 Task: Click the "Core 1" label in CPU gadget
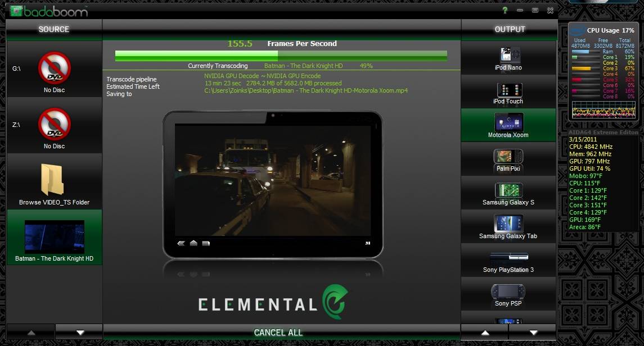[610, 57]
